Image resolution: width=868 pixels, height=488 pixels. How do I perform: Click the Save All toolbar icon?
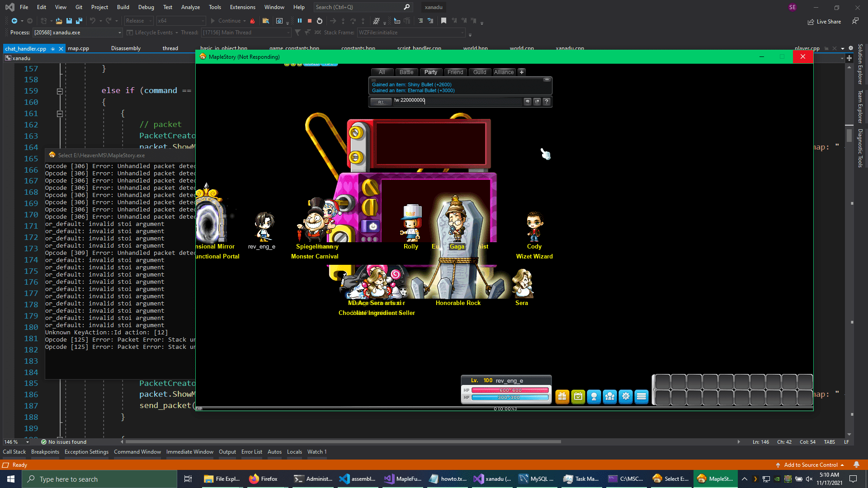(79, 21)
